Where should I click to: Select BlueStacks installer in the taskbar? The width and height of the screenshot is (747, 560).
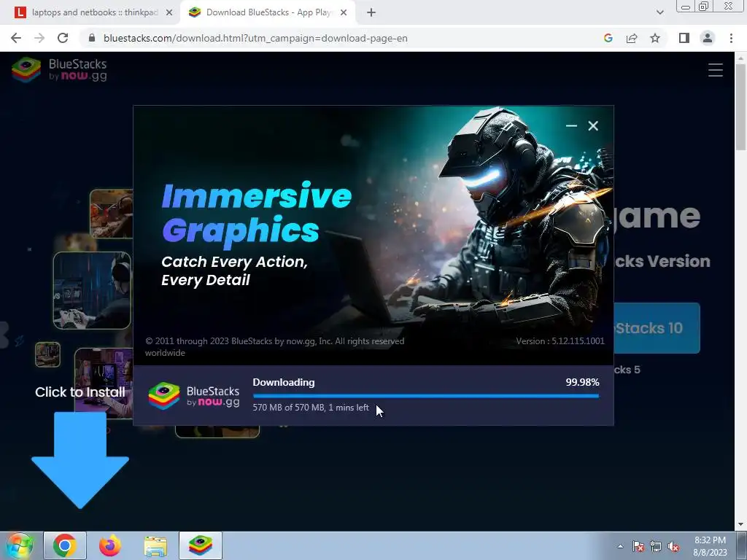[x=201, y=545]
